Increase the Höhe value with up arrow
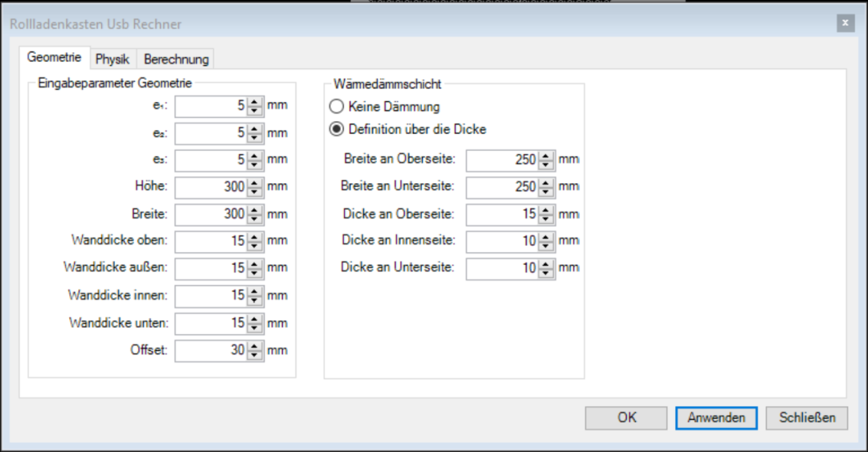This screenshot has width=868, height=452. pyautogui.click(x=256, y=183)
